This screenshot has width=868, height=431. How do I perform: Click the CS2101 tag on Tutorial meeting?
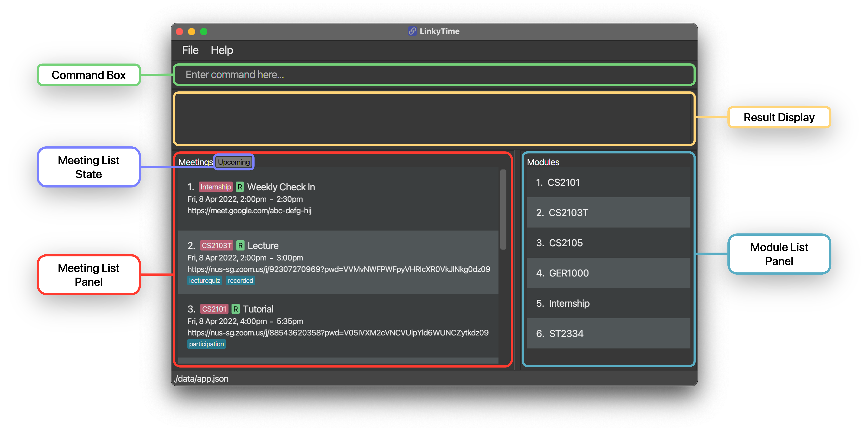pos(214,309)
